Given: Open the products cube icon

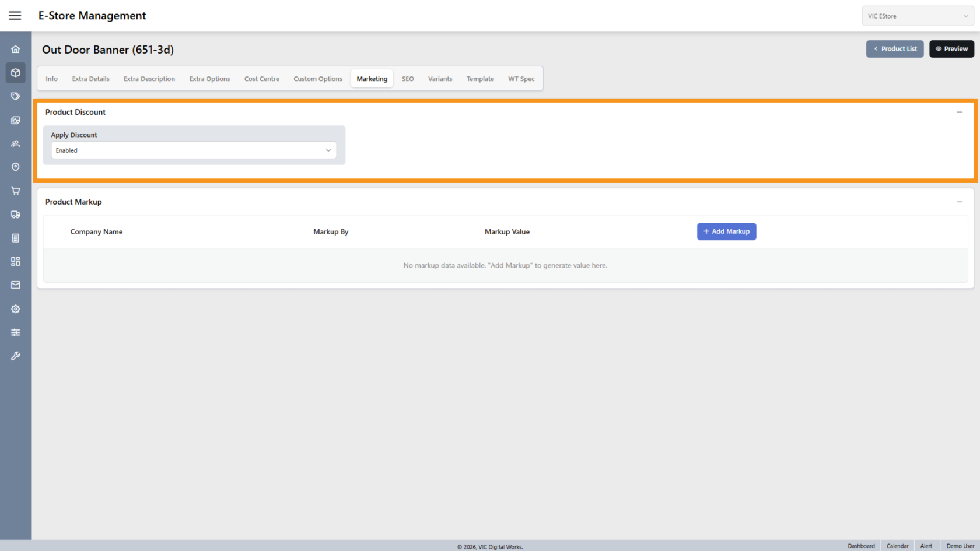Looking at the screenshot, I should coord(16,73).
